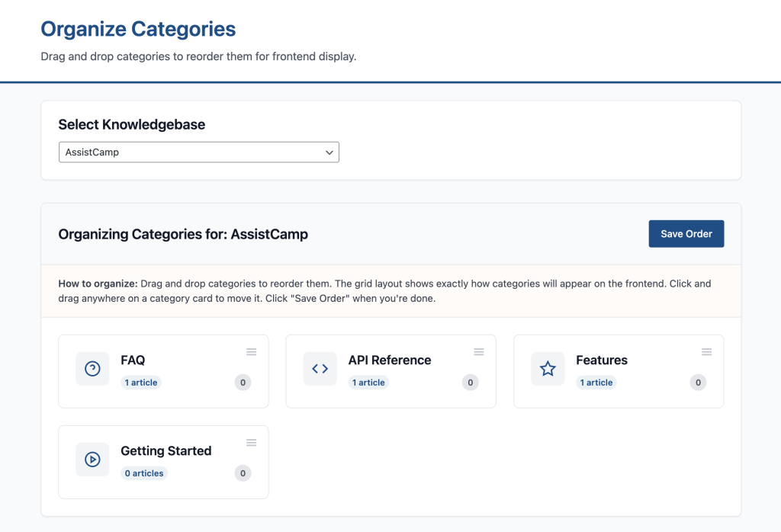Click the API Reference 1 article badge
The image size is (781, 532).
click(368, 383)
